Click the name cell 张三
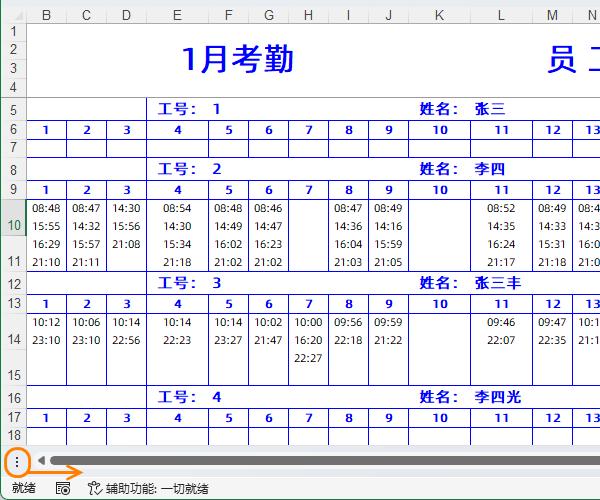 [x=490, y=109]
